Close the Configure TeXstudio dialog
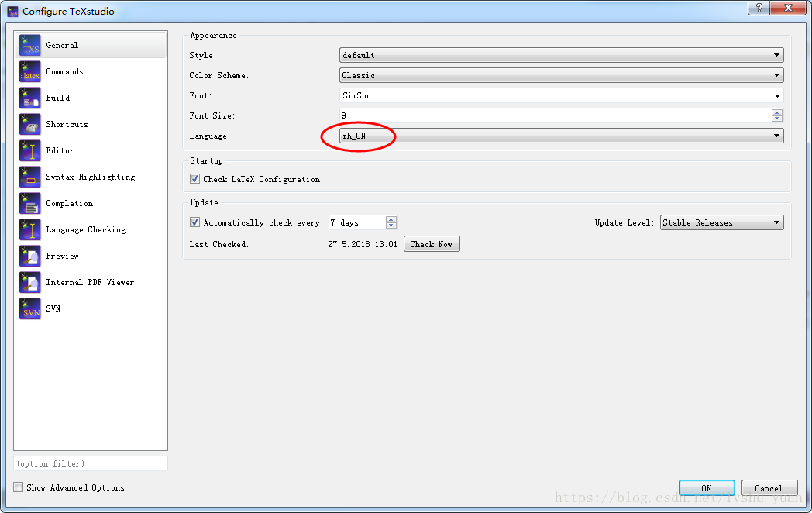This screenshot has width=812, height=513. coord(788,8)
